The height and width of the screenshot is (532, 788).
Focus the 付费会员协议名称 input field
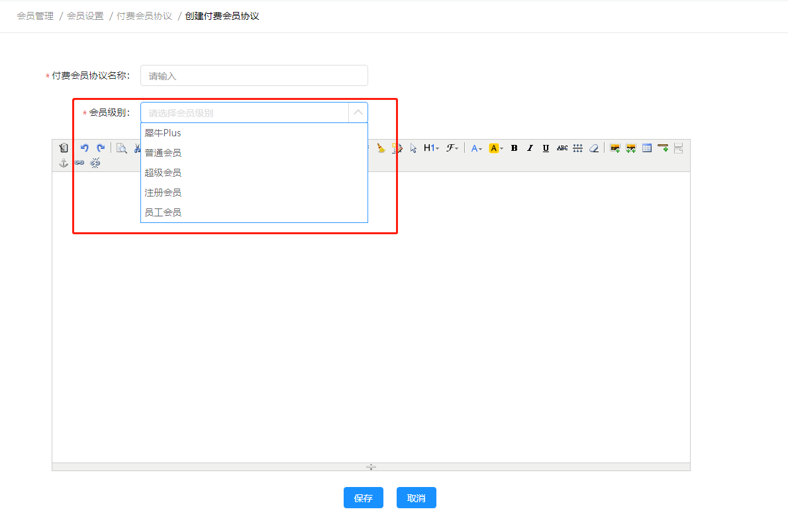click(x=254, y=75)
